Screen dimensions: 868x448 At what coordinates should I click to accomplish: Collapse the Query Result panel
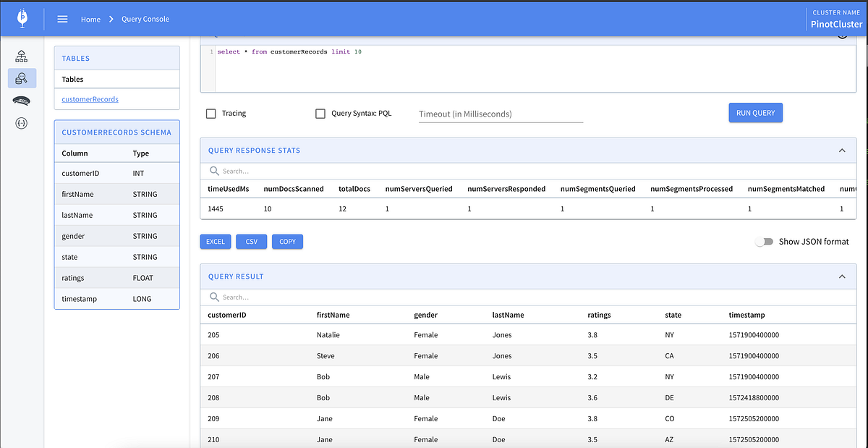click(842, 276)
